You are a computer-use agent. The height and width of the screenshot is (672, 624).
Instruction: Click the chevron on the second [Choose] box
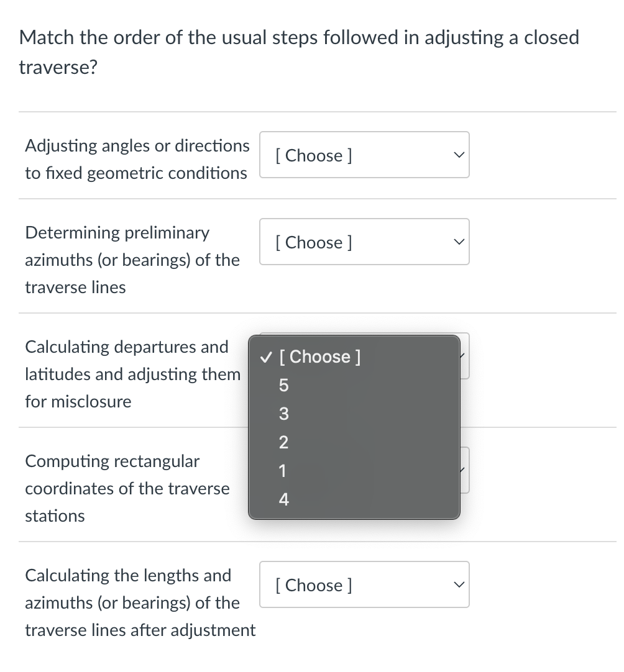pos(459,242)
